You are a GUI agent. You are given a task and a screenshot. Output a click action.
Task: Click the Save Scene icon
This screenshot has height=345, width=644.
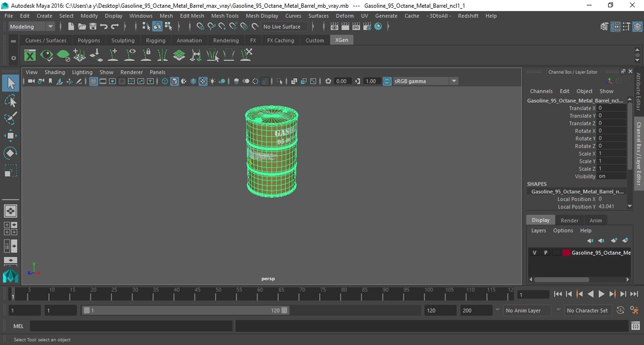point(93,27)
